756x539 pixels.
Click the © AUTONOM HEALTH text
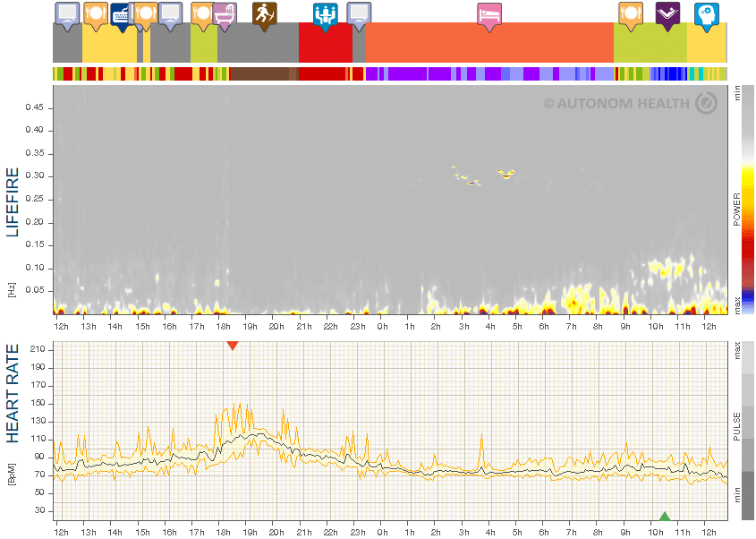(x=616, y=104)
